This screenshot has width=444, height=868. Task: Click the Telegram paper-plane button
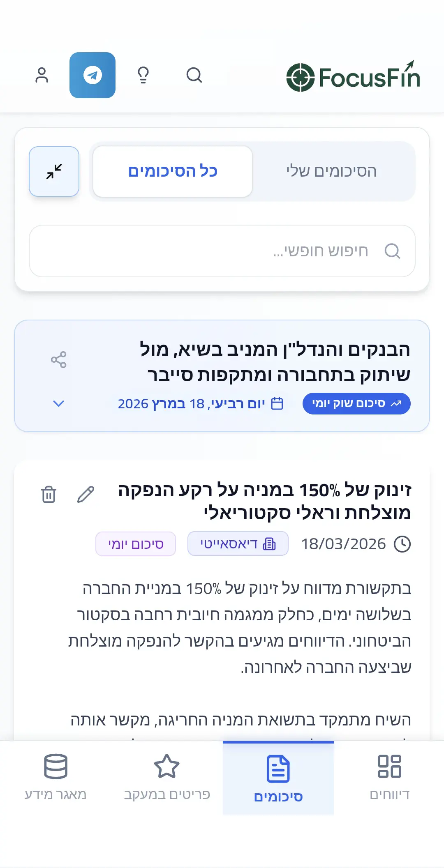click(92, 75)
